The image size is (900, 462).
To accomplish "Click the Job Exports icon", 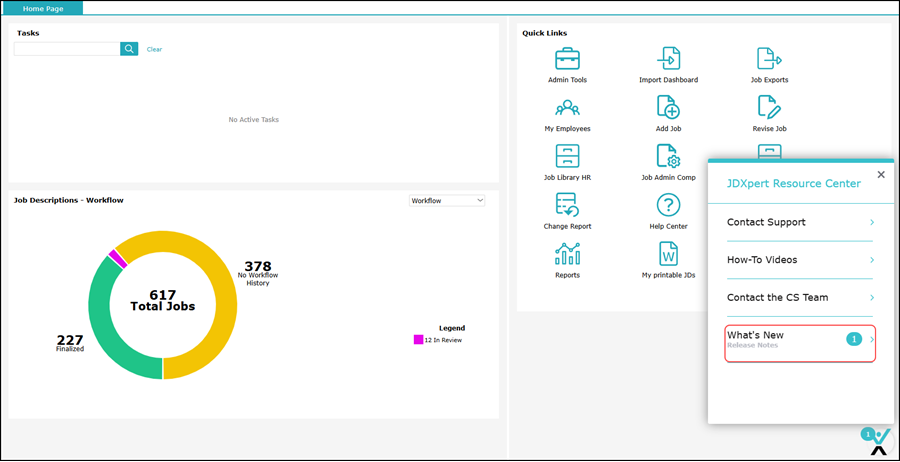I will (769, 59).
